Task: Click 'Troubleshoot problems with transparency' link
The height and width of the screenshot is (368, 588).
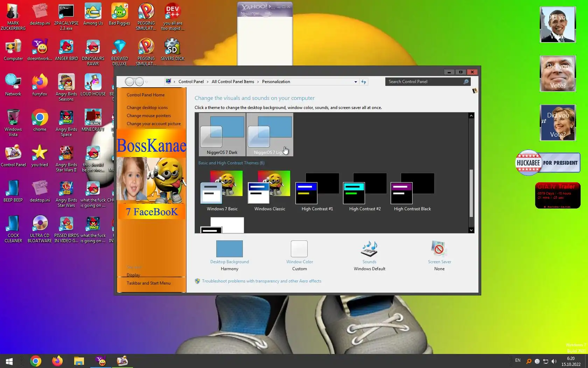Action: coord(261,281)
